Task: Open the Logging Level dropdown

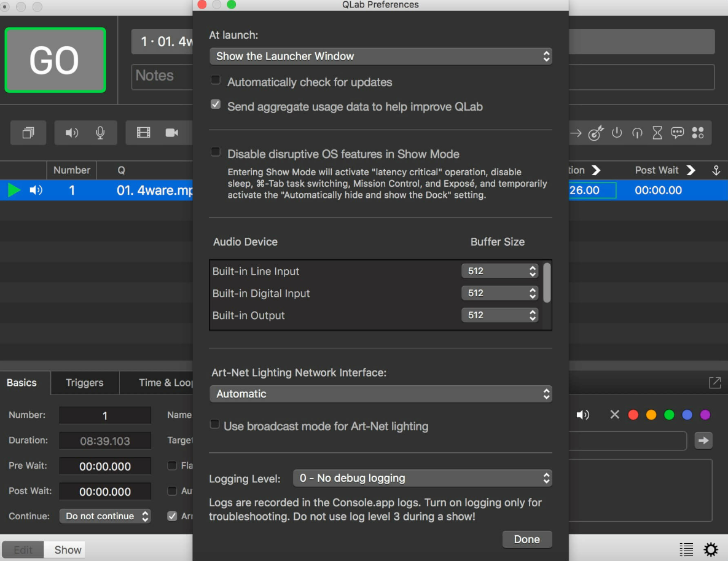Action: click(423, 478)
